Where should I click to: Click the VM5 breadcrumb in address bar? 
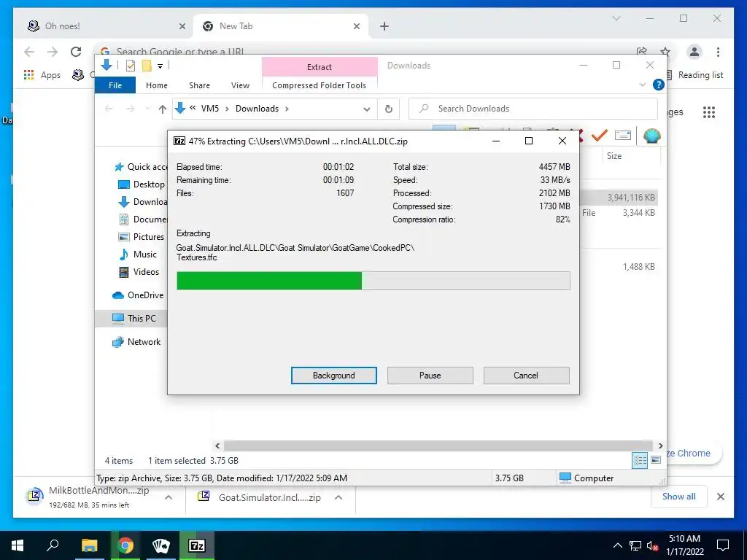click(209, 109)
